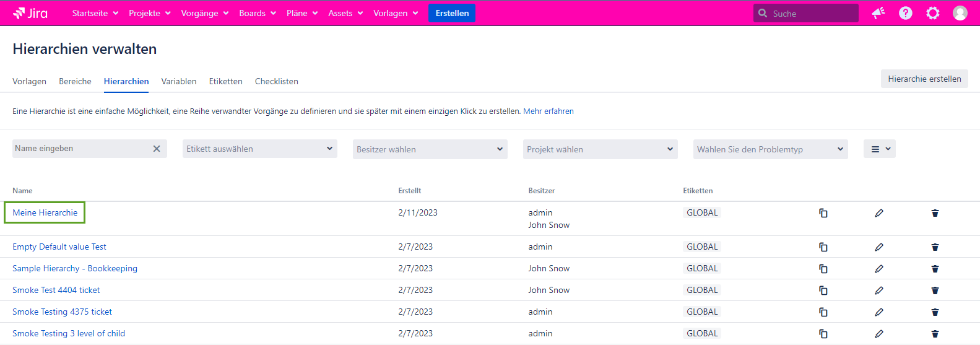Open the Besitzer wählen dropdown
980x345 pixels.
[430, 149]
